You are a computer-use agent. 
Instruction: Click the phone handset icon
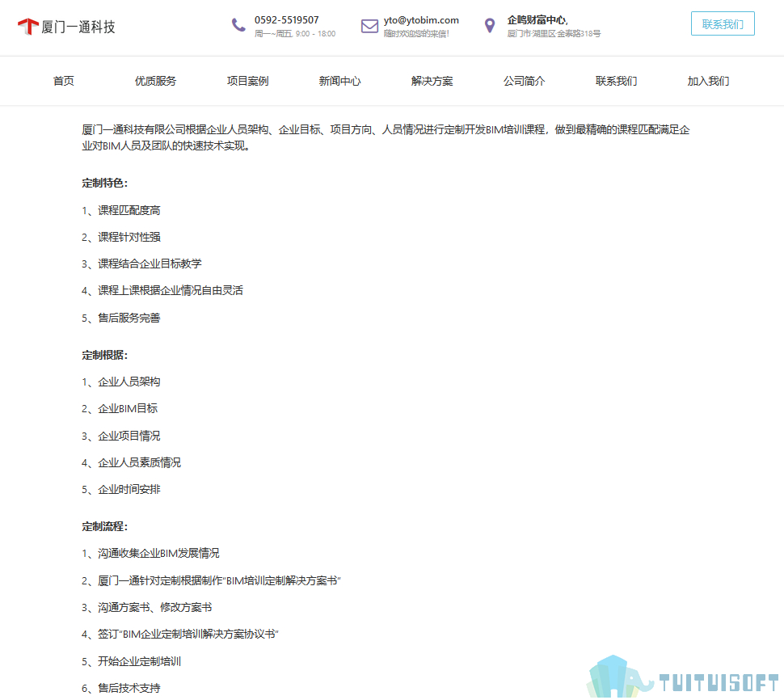coord(238,24)
